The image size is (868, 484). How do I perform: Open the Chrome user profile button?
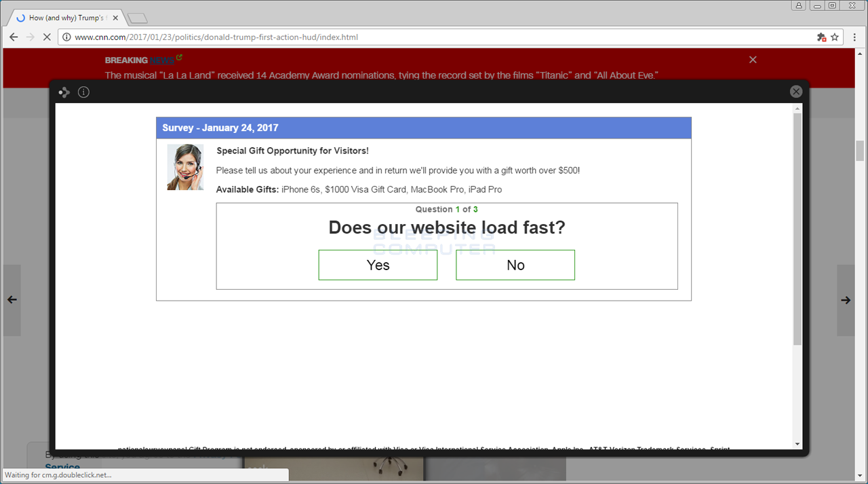[799, 5]
